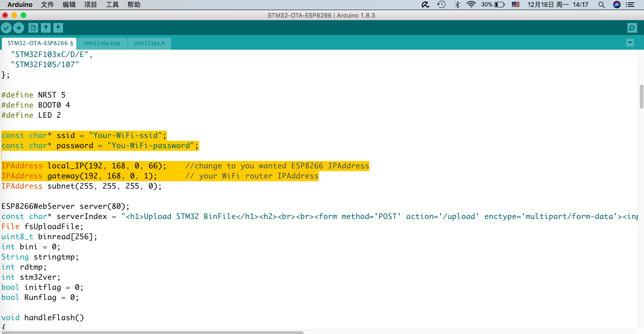Switch to the stm32ota.cpp tab

tap(102, 43)
